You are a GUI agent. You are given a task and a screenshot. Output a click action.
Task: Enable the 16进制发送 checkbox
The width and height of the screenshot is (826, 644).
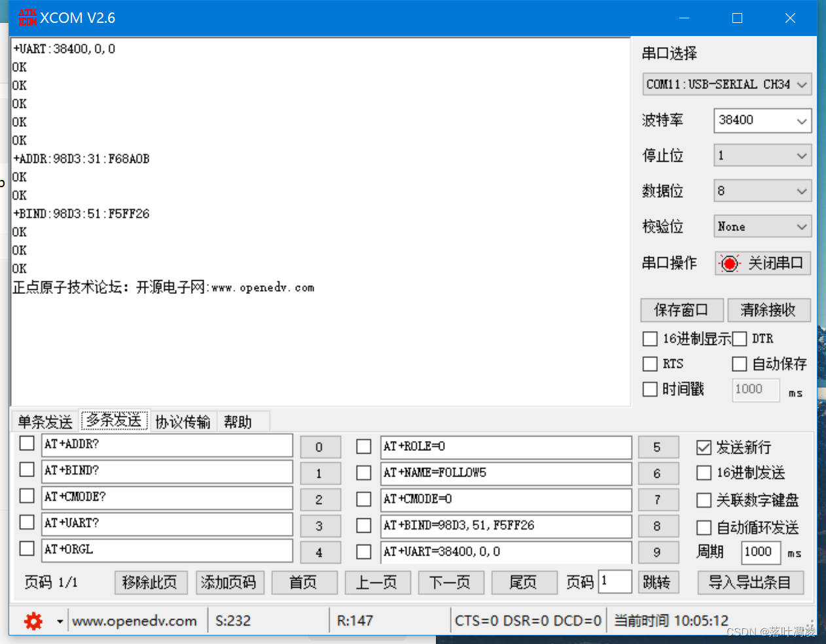pyautogui.click(x=704, y=473)
